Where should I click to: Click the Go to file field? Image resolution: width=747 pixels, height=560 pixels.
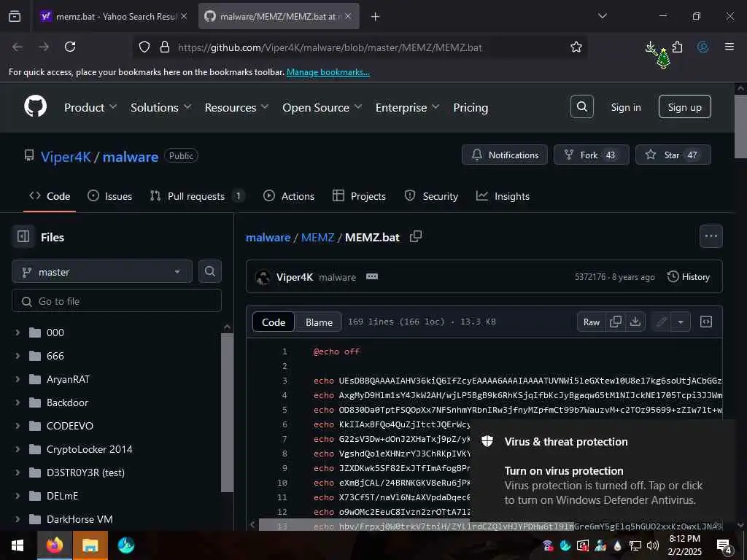coord(117,301)
